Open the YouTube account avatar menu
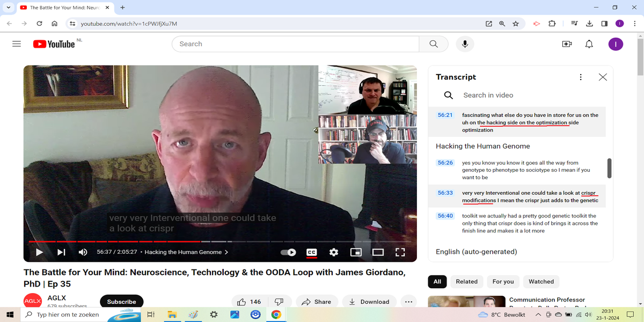Screen dimensions: 644x322 (616, 44)
